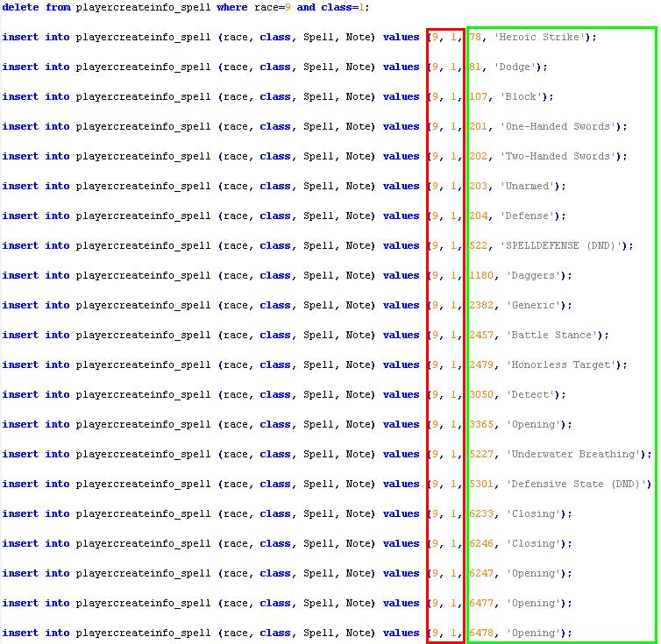Click 'Spell' column name on Detect line
The width and height of the screenshot is (661, 644).
click(x=318, y=394)
